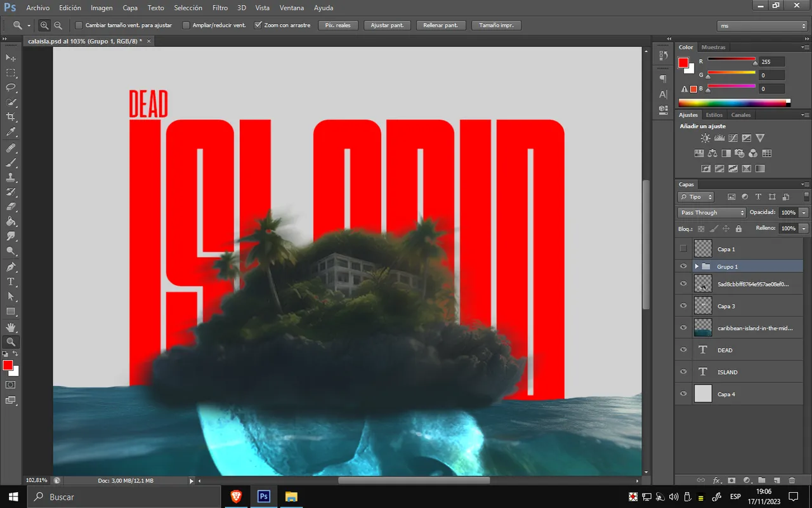
Task: Select the Rectangular Marquee tool
Action: click(x=11, y=73)
